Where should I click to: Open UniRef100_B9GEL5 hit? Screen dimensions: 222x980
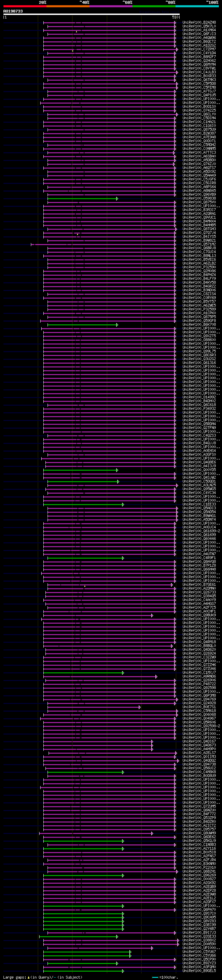(x=199, y=971)
